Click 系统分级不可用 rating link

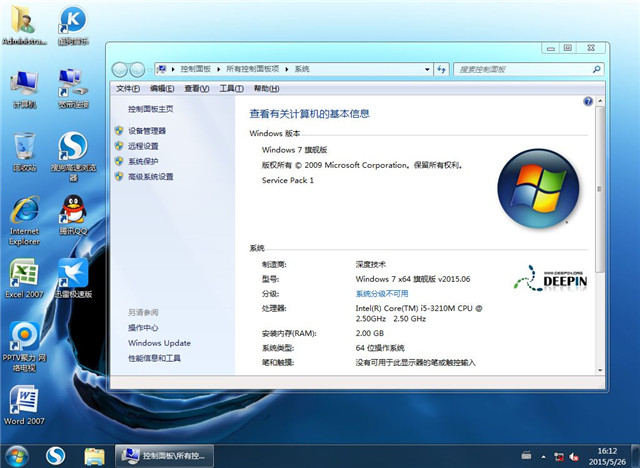pyautogui.click(x=382, y=294)
